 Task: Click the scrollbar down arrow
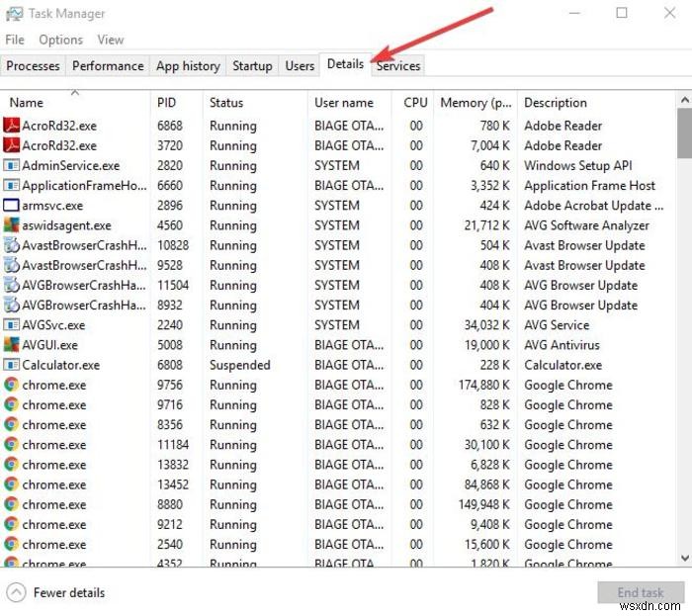point(684,558)
